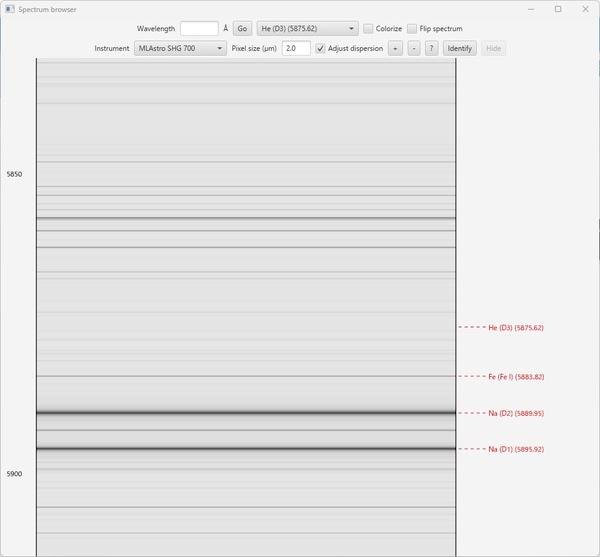Screen dimensions: 600x557
Task: Click the Hide button
Action: click(493, 49)
